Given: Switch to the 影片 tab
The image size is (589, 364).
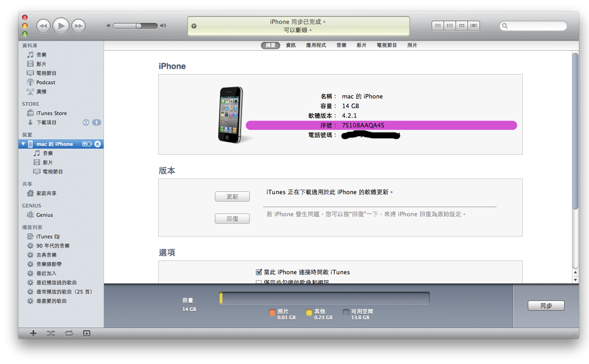Looking at the screenshot, I should [x=362, y=45].
